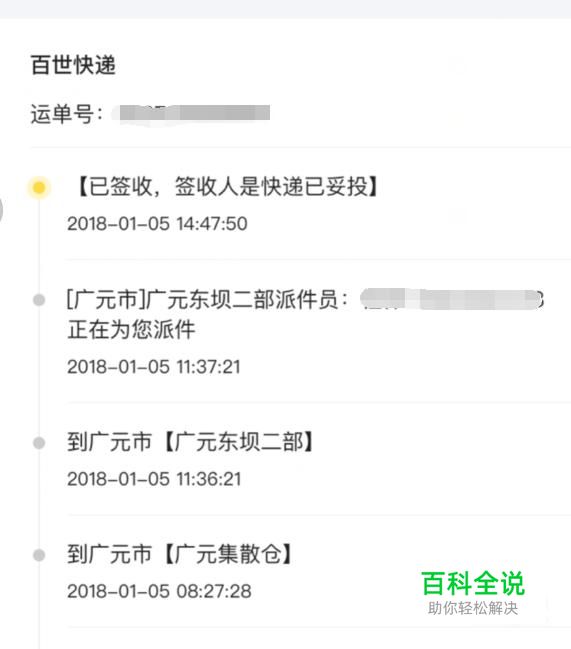Click the gray dot beside courier dispatch entry
This screenshot has height=649, width=571.
[x=39, y=300]
